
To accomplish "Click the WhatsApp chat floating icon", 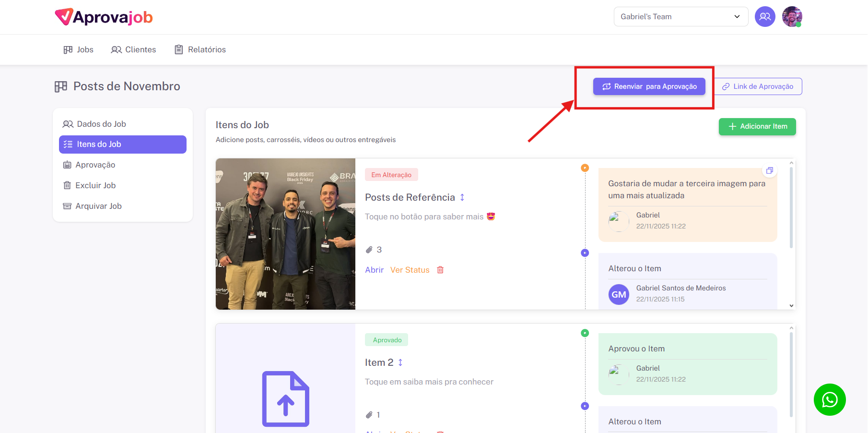I will tap(829, 399).
